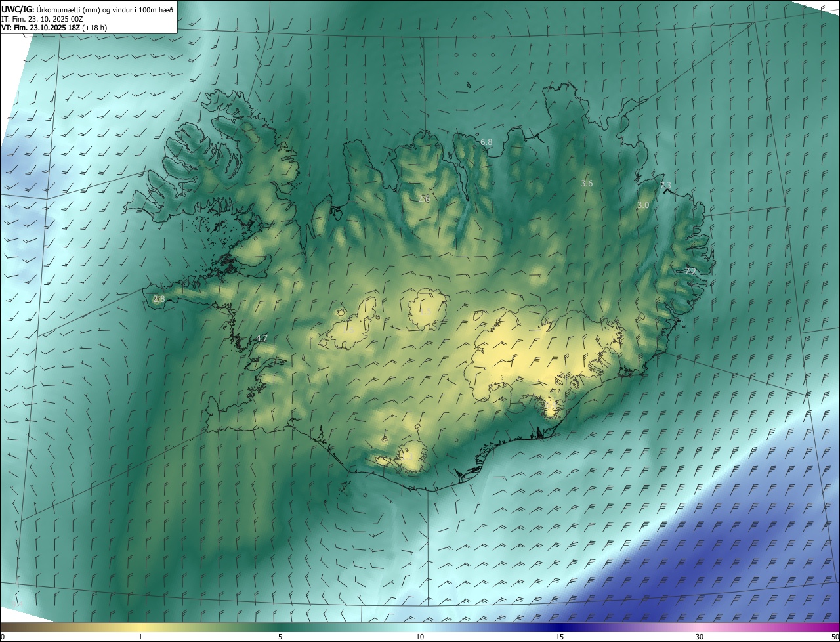The width and height of the screenshot is (840, 642).
Task: Click the 3.0 precipitation value on the map
Action: click(643, 205)
